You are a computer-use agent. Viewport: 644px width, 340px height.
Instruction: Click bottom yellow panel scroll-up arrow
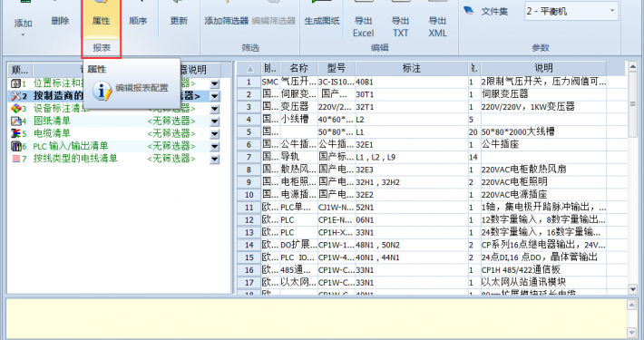(x=632, y=306)
